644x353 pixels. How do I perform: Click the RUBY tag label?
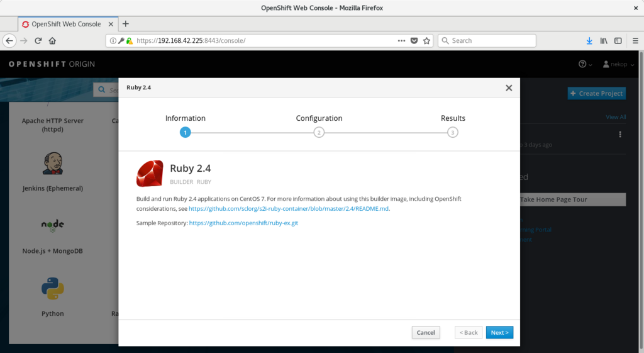pos(204,182)
